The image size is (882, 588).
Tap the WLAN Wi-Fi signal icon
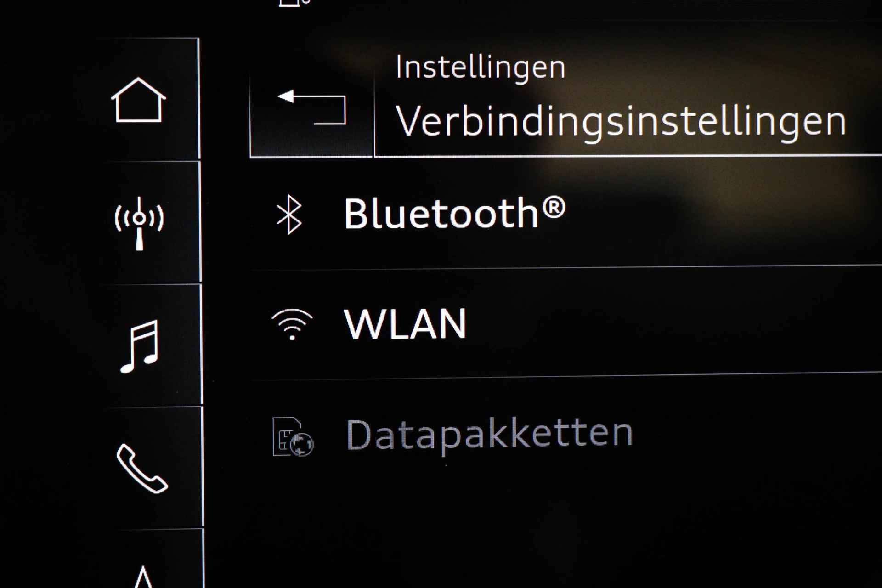(x=292, y=324)
